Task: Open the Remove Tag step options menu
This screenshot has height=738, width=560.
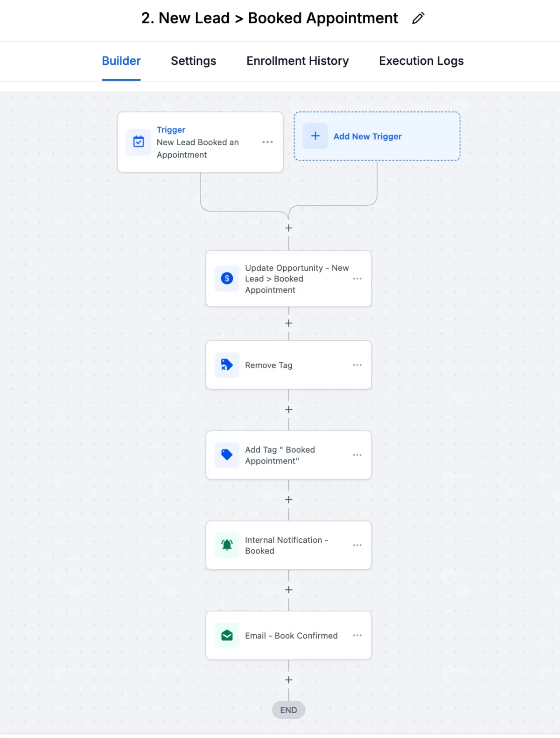Action: [x=357, y=365]
